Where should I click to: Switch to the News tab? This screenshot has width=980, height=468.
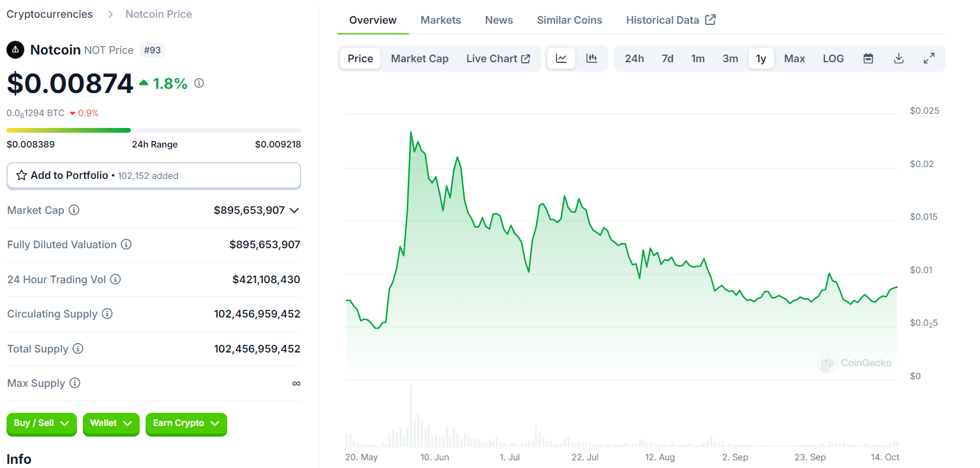499,20
